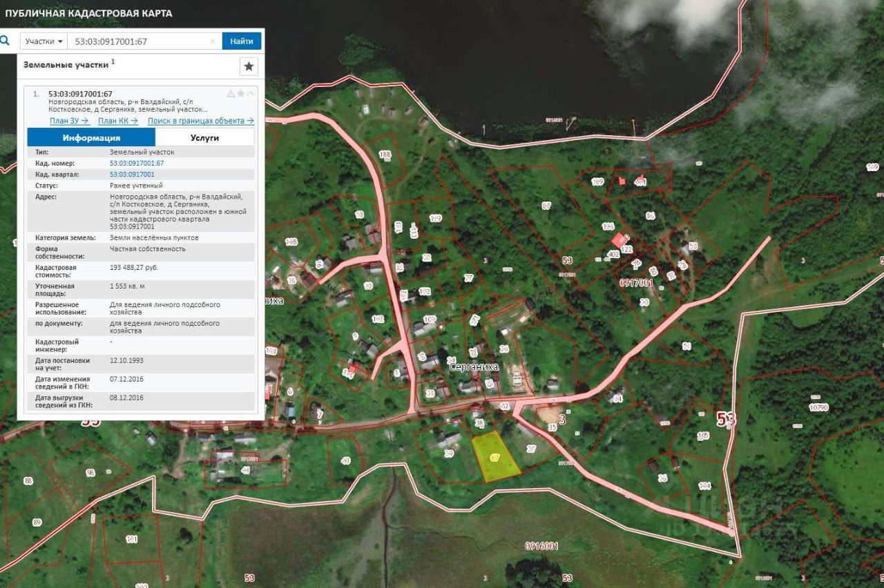Click the ПУБЛИЧНАЯ КАДАСТРОВАЯ КАРТА title
This screenshot has height=588, width=884.
[88, 13]
